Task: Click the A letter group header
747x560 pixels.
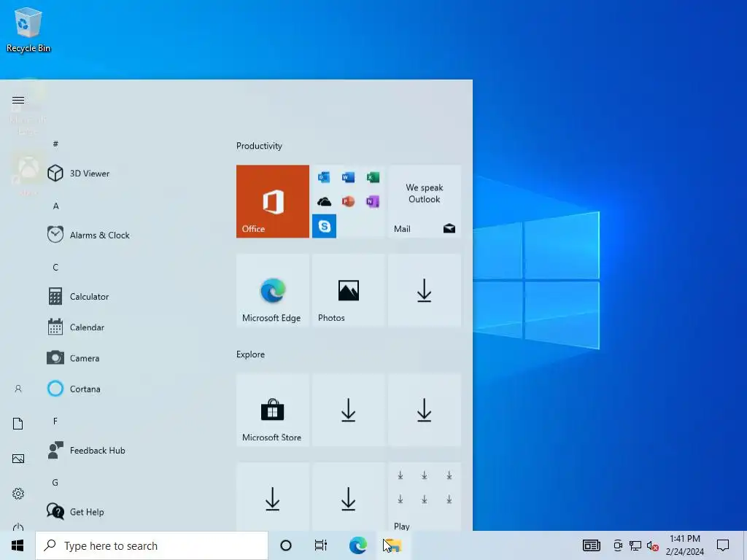Action: click(55, 206)
